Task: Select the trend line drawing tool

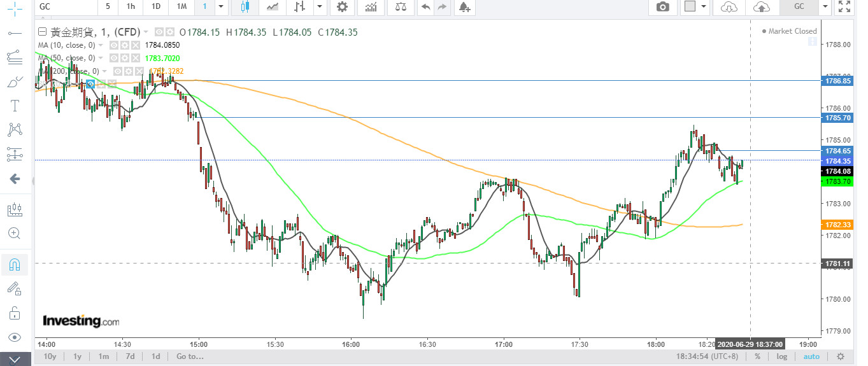Action: pyautogui.click(x=14, y=32)
